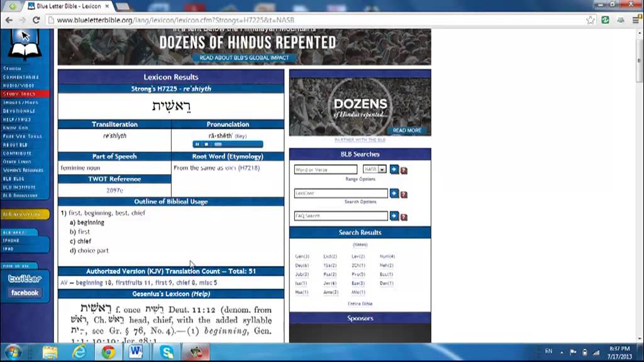
Task: Open Entire Bible results link
Action: click(x=360, y=304)
